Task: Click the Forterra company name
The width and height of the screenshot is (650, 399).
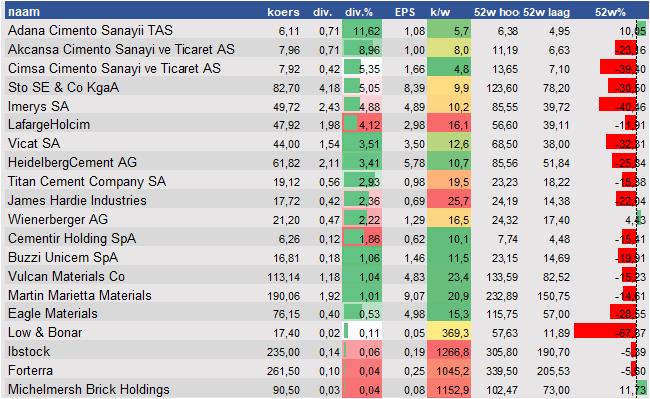Action: click(30, 370)
